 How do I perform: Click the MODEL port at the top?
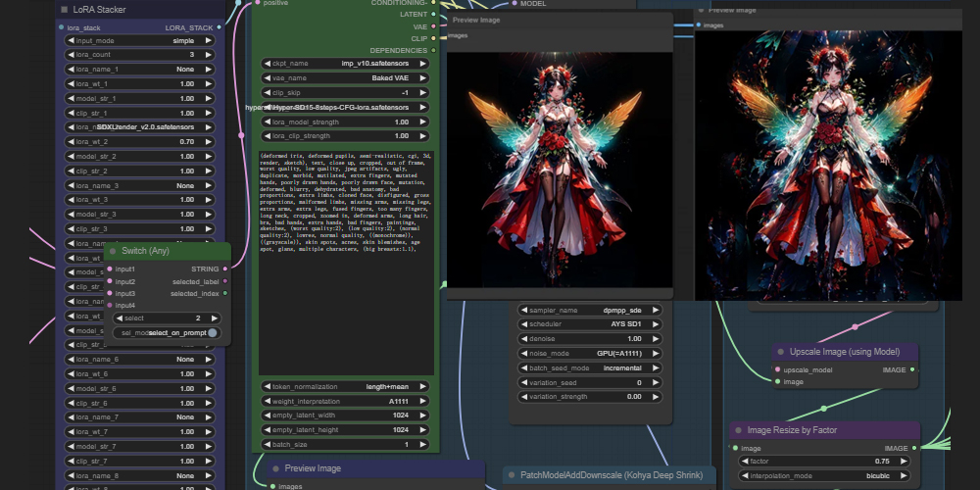tap(514, 3)
